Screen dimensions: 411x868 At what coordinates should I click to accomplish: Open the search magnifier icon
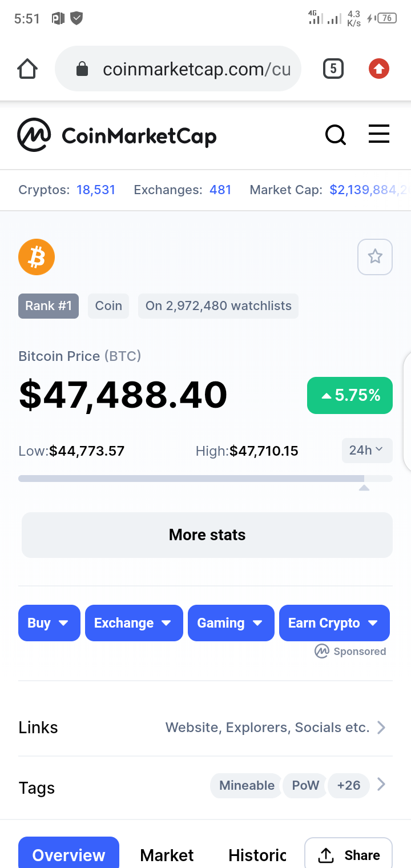tap(336, 135)
